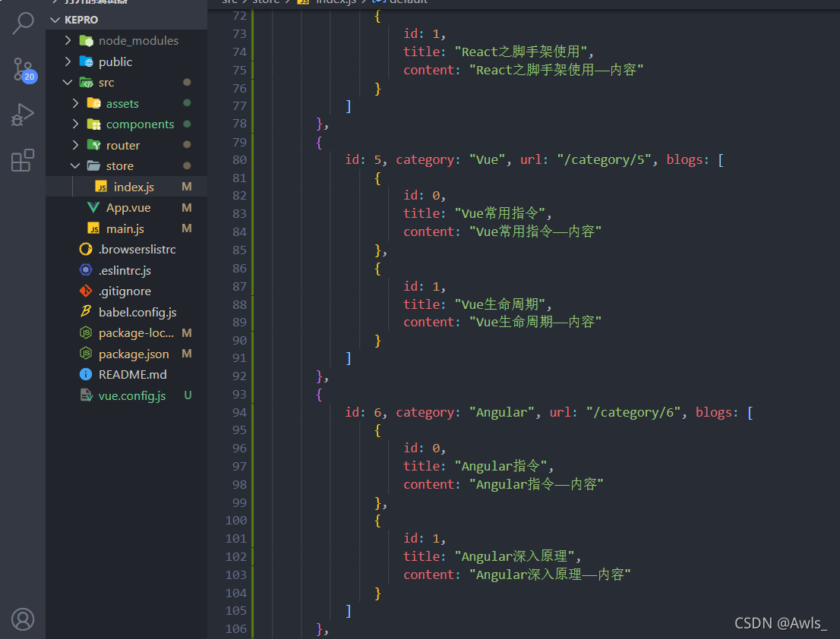Click the store folder icon

click(x=93, y=166)
